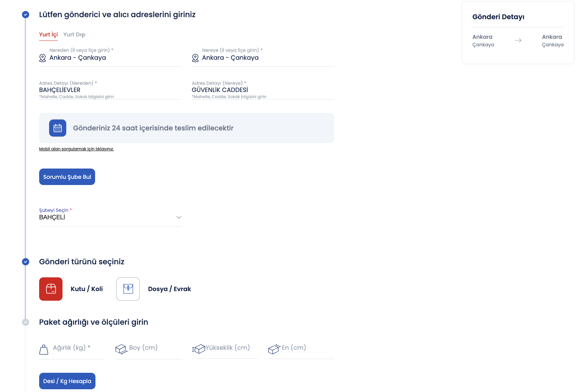The width and height of the screenshot is (583, 392).
Task: Select the red Kutu / Koli box icon
Action: pos(51,289)
